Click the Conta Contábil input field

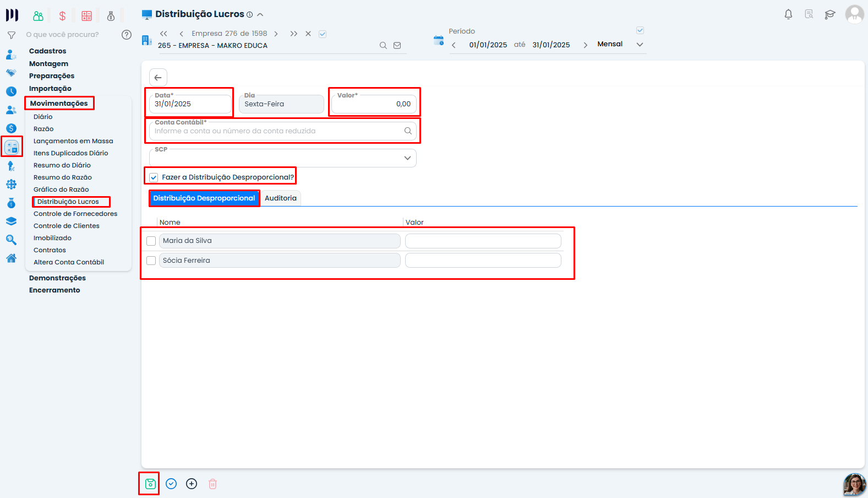point(282,131)
